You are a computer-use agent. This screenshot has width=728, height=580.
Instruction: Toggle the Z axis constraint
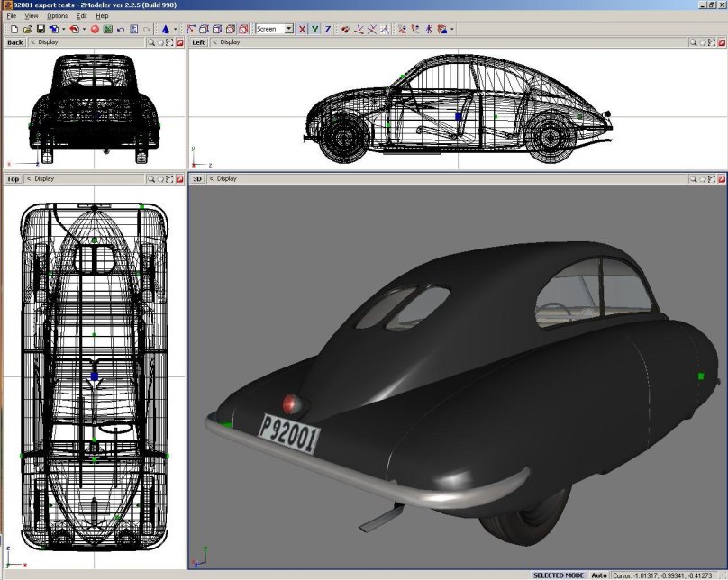tap(328, 29)
